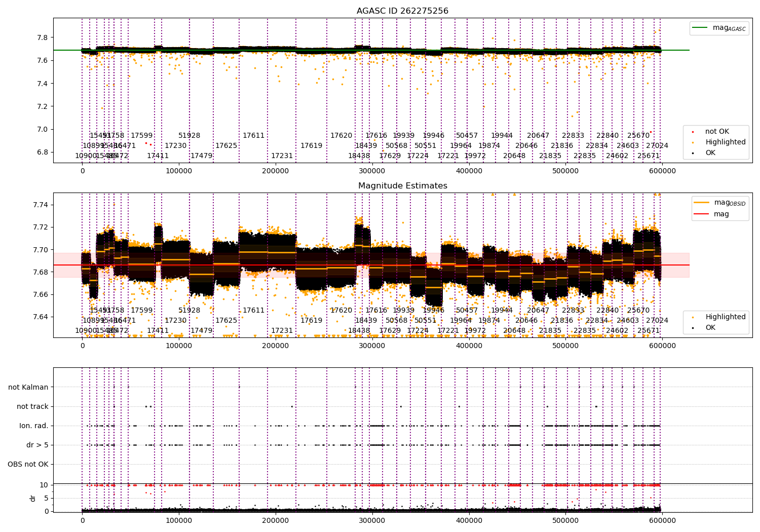Click the rotated 'dr' axis label
The height and width of the screenshot is (532, 760).
point(33,498)
